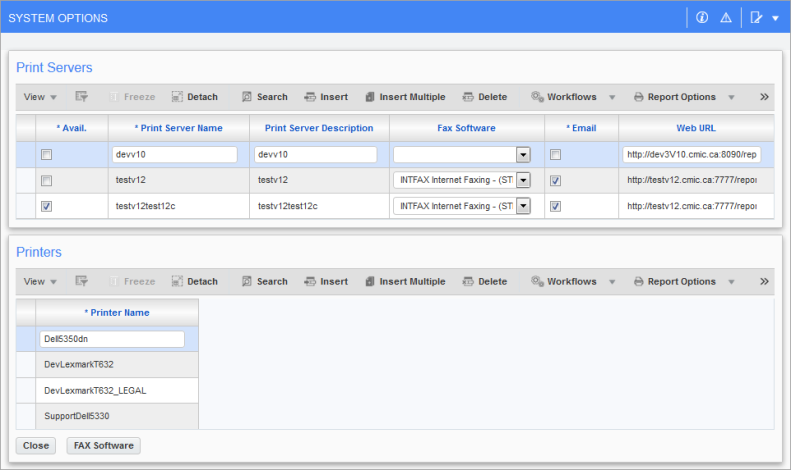Image resolution: width=791 pixels, height=470 pixels.
Task: Open View menu in Printers toolbar
Action: (x=40, y=281)
